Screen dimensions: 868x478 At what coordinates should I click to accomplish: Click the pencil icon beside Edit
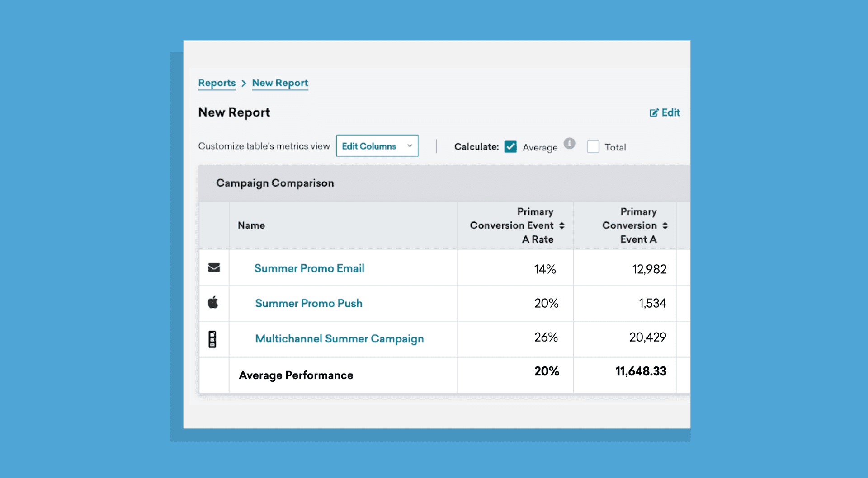pos(654,112)
